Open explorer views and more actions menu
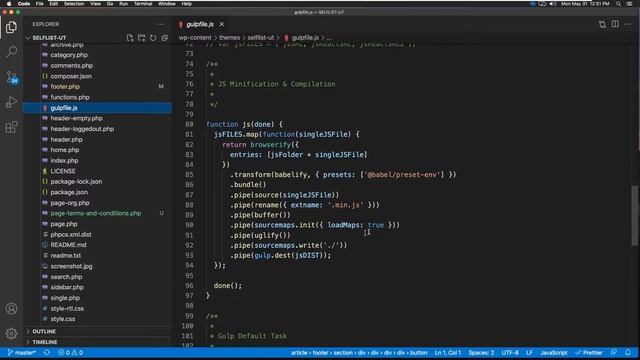 160,24
